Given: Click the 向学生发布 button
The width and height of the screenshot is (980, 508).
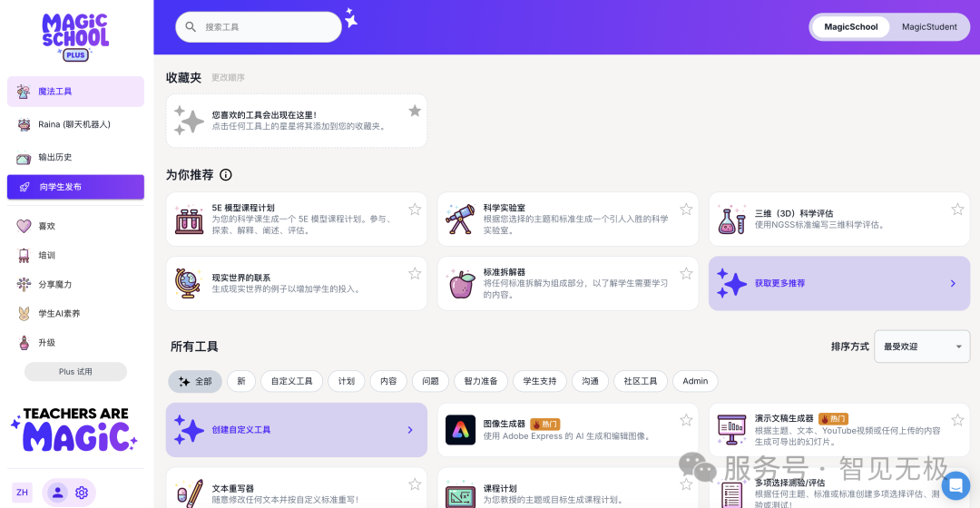Looking at the screenshot, I should [x=75, y=187].
